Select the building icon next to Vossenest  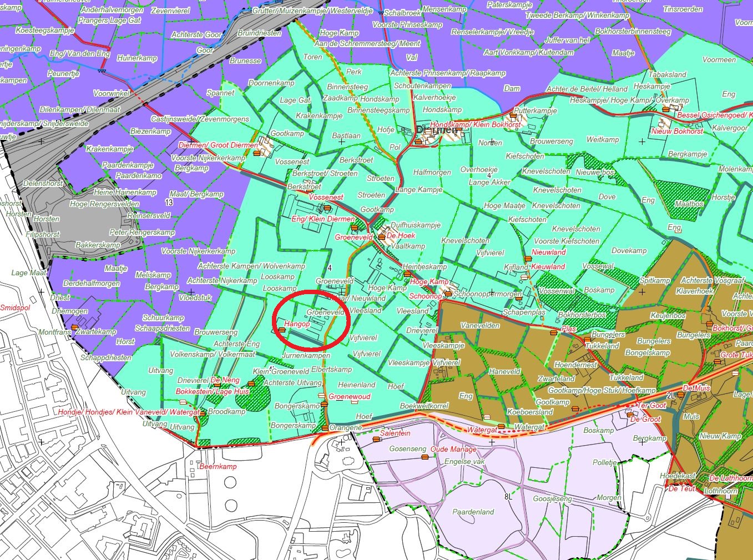327,208
